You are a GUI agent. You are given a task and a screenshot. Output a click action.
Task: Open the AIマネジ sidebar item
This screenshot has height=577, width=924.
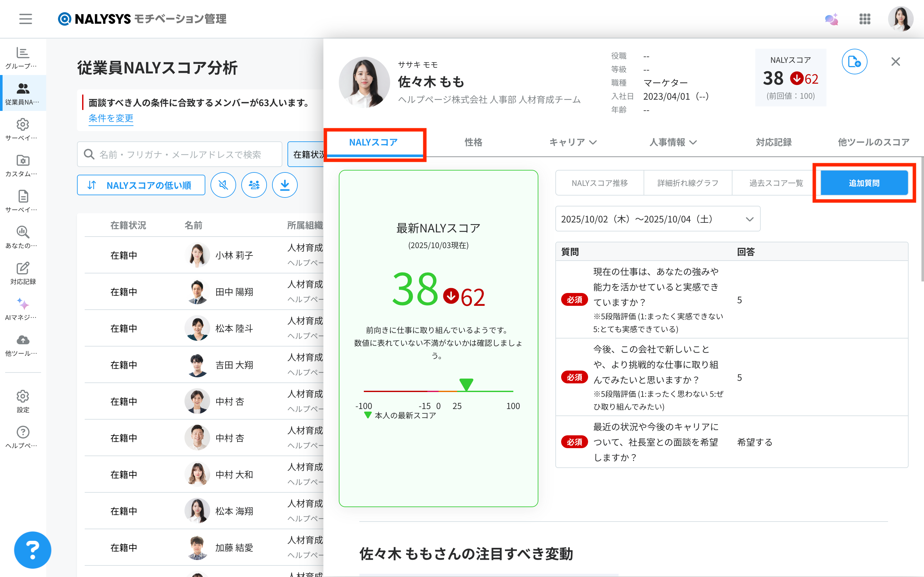(x=23, y=309)
